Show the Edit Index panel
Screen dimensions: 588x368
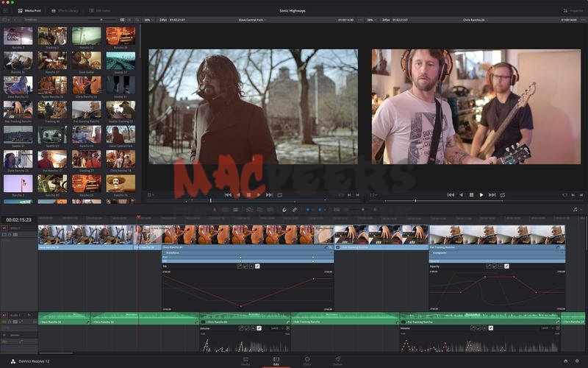99,10
